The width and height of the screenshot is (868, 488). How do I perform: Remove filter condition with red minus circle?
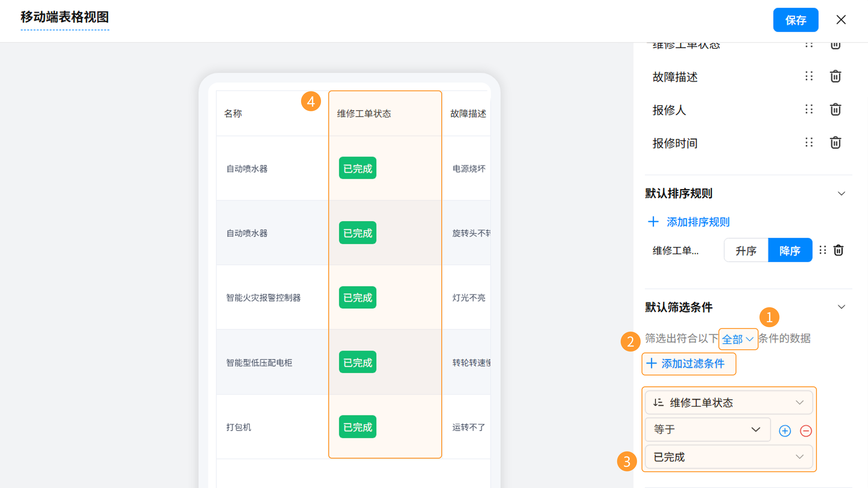click(806, 431)
